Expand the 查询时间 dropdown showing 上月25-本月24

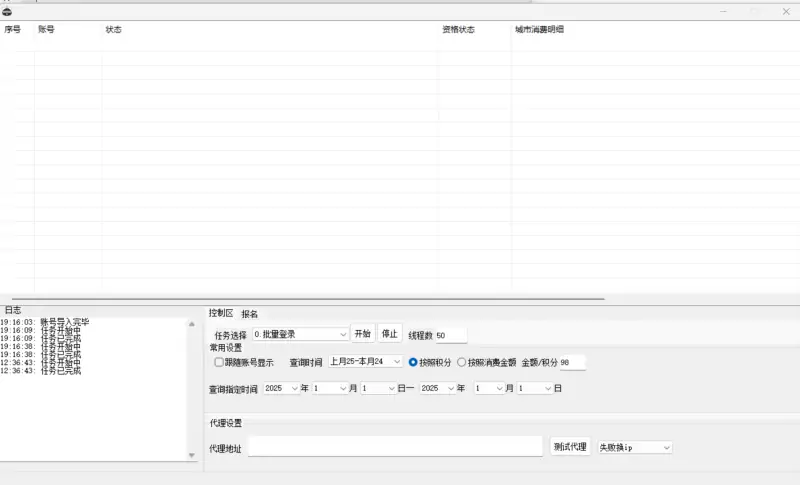397,362
